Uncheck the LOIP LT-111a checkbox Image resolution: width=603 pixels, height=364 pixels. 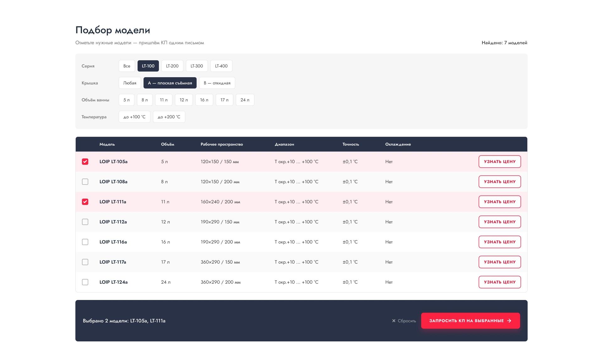coord(85,202)
